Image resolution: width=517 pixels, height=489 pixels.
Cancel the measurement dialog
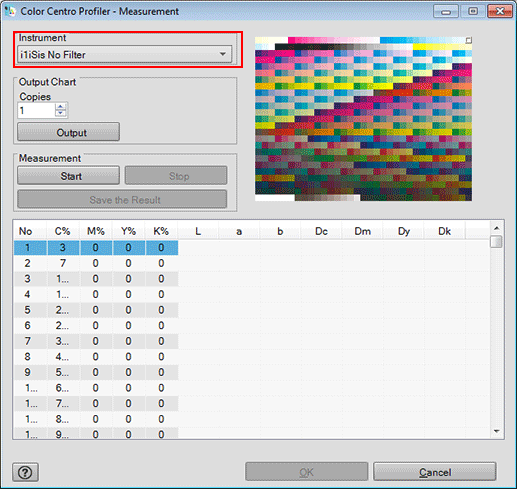click(435, 472)
